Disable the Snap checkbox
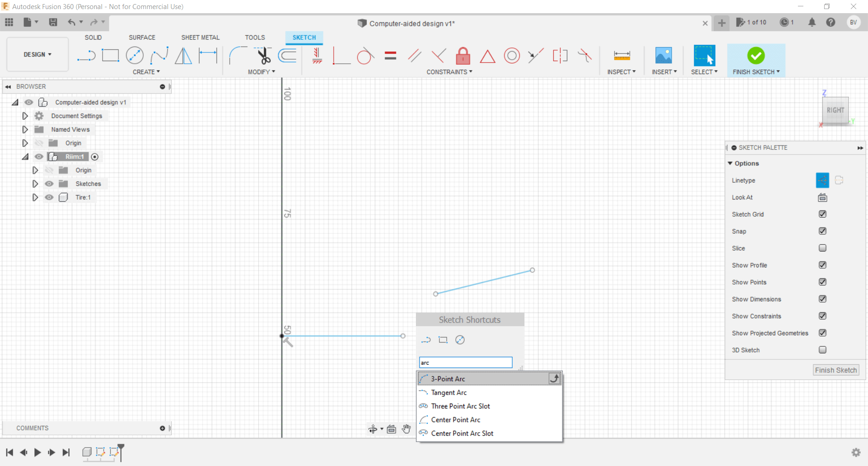The image size is (868, 466). [x=822, y=231]
